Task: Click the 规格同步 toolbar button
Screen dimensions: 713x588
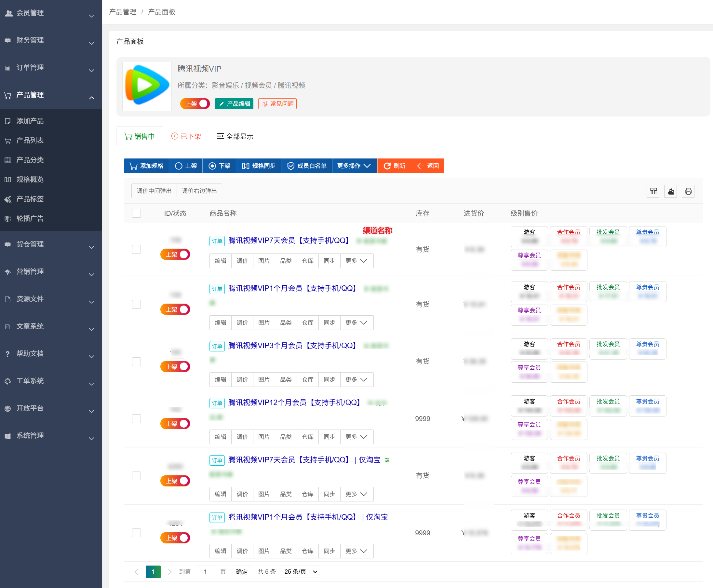Action: click(259, 166)
